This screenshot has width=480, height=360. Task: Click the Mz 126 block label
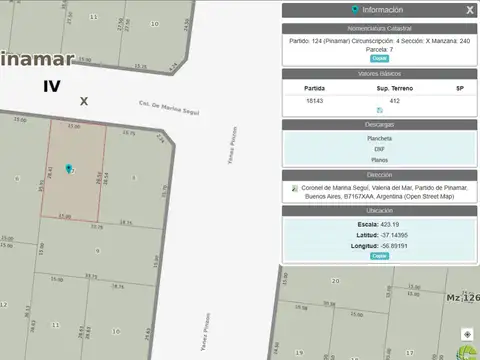(x=463, y=297)
